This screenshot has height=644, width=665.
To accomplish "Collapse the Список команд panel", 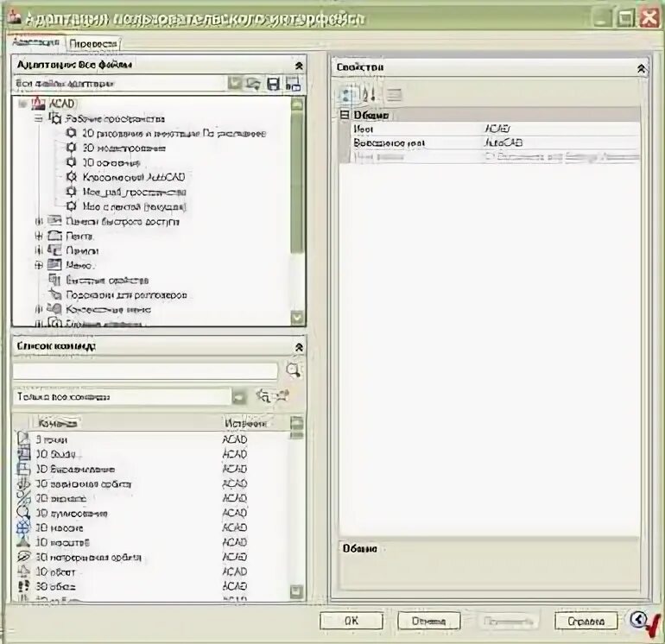I will pyautogui.click(x=299, y=347).
